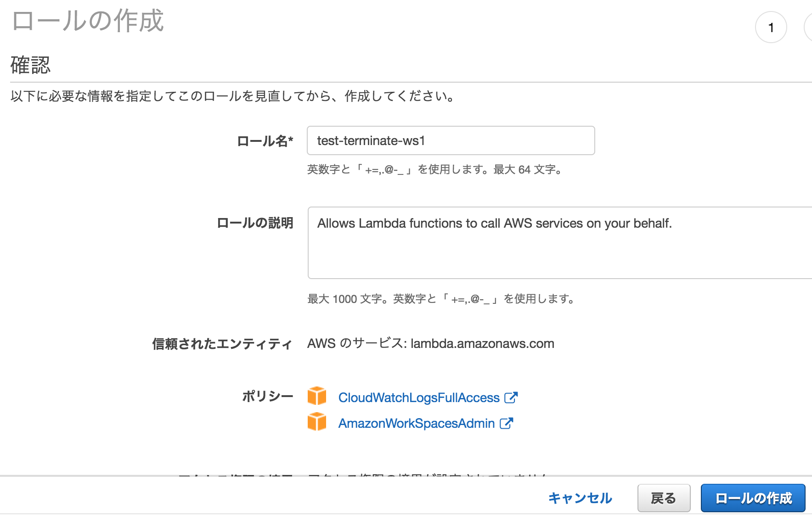Click the instruction text below 確認
This screenshot has height=515, width=812.
[233, 96]
